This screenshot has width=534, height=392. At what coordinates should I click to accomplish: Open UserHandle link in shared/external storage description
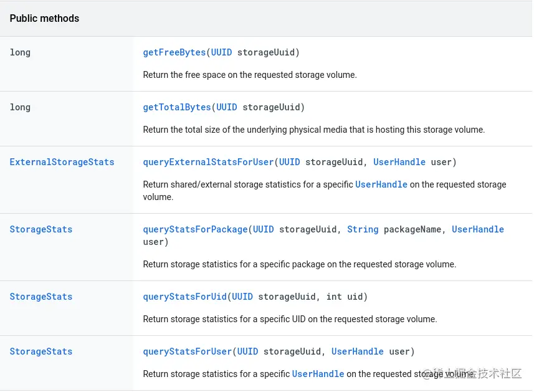coord(381,184)
